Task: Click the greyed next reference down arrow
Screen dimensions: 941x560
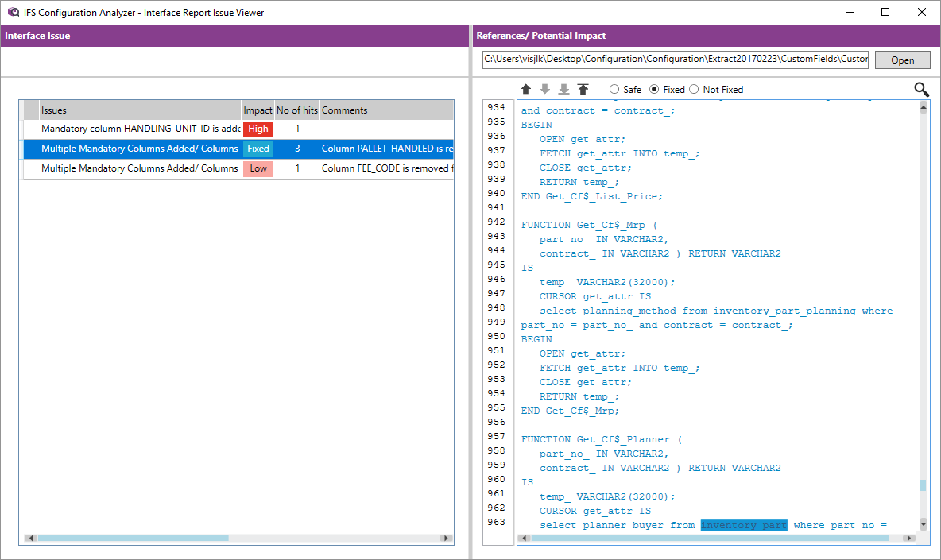Action: coord(545,90)
